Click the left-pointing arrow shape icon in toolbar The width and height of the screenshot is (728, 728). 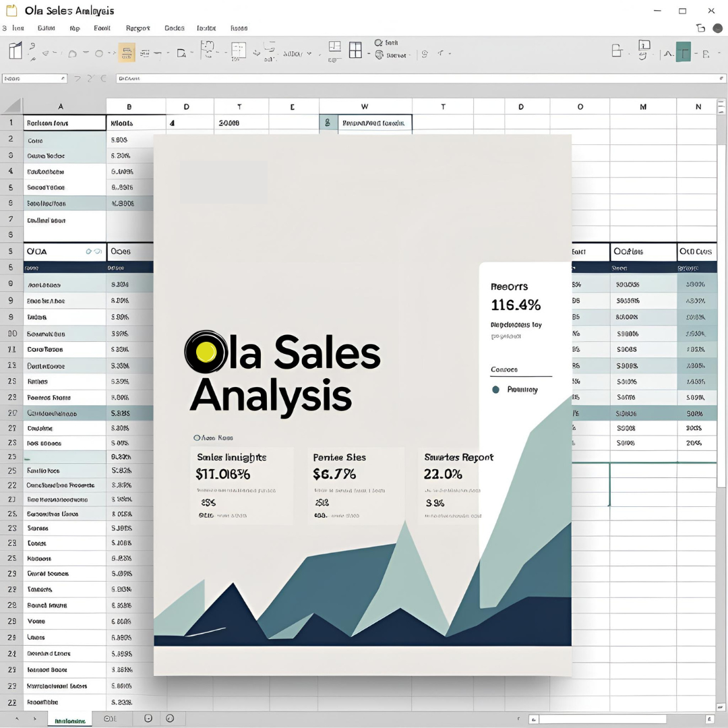click(46, 53)
